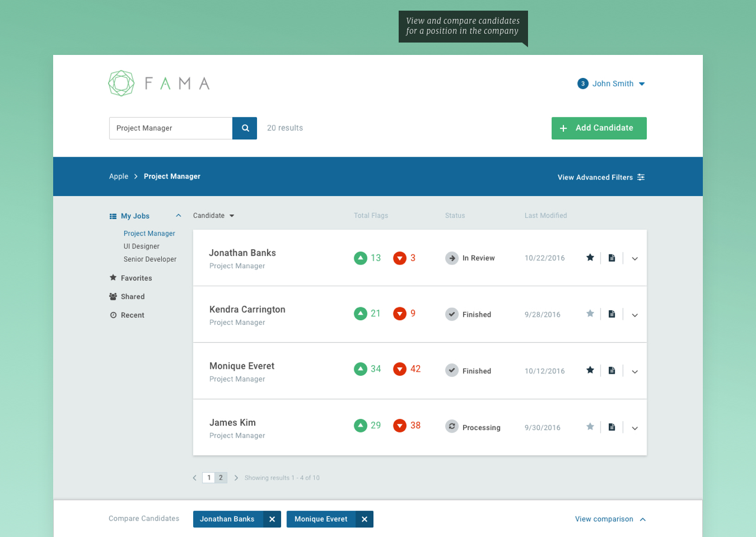Click the Add Candidate button
Screen dimensions: 756x537
599,128
